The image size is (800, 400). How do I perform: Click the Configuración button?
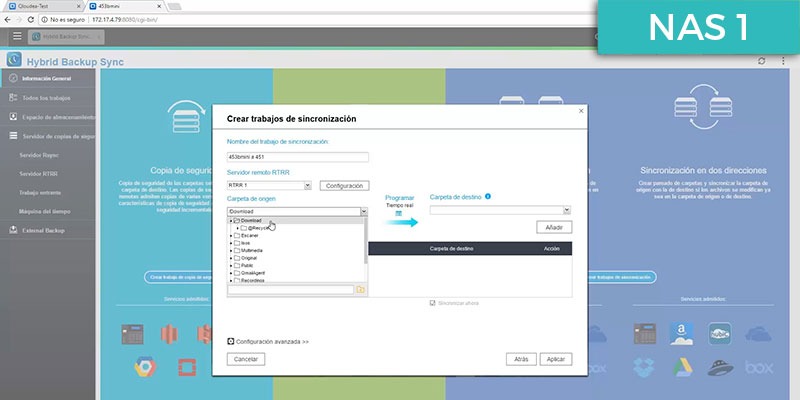pos(344,186)
